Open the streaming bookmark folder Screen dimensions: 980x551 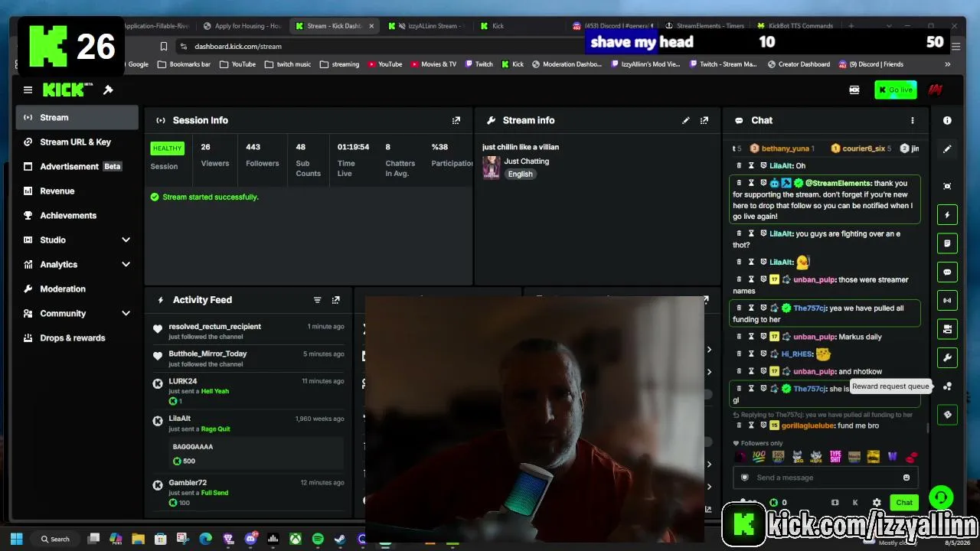[x=340, y=64]
